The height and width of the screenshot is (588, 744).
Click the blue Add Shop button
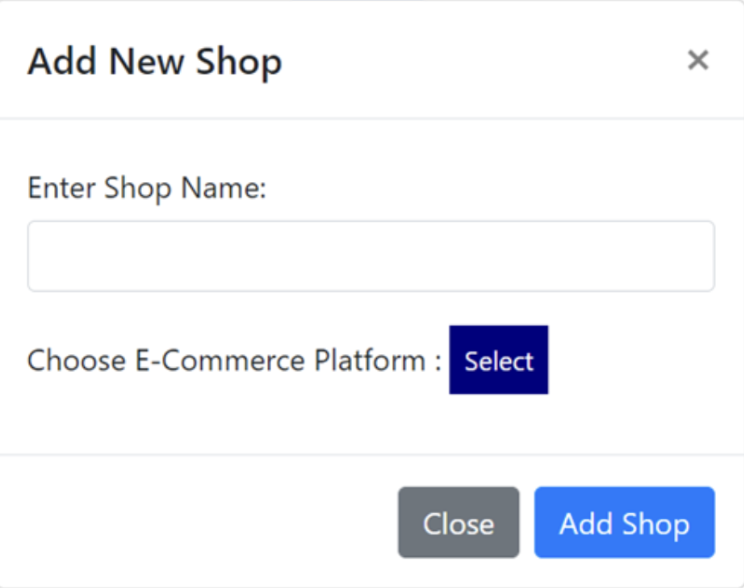[624, 523]
